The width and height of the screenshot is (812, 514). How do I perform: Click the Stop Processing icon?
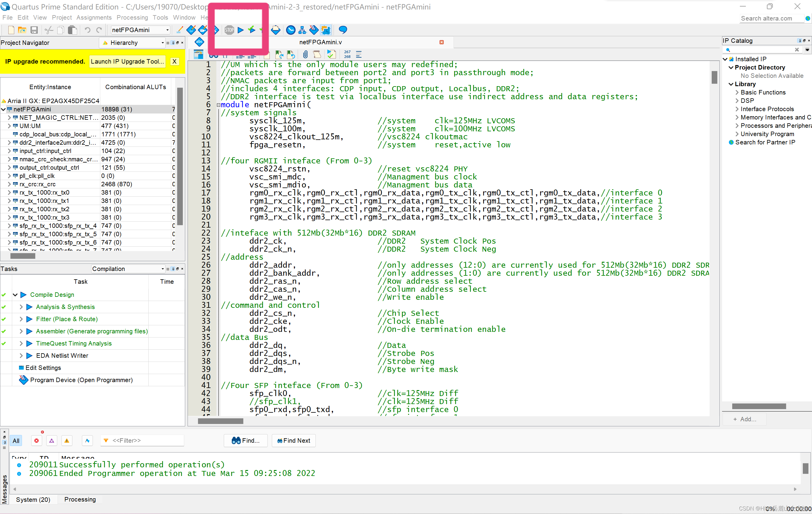coord(229,30)
